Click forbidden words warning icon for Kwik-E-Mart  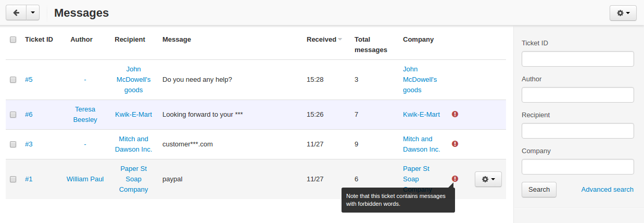pyautogui.click(x=455, y=114)
